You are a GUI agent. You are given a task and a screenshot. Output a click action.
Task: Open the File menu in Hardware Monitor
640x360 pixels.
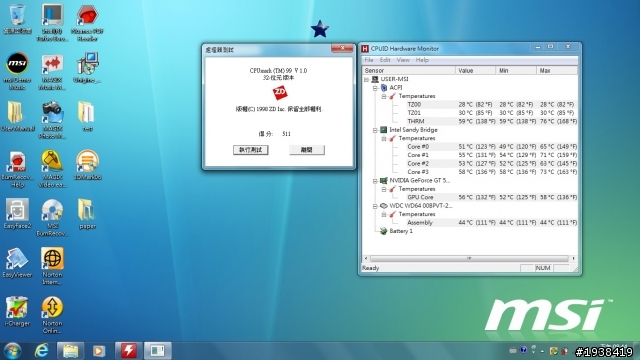(x=369, y=60)
